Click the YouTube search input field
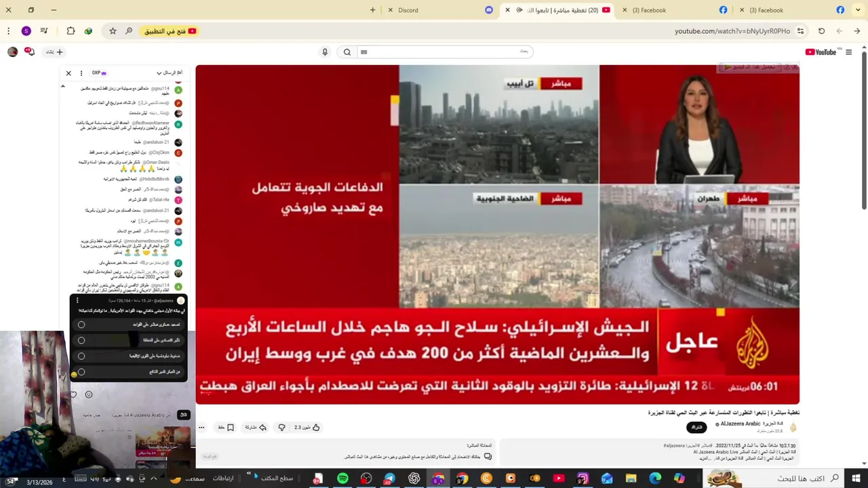 tap(444, 52)
